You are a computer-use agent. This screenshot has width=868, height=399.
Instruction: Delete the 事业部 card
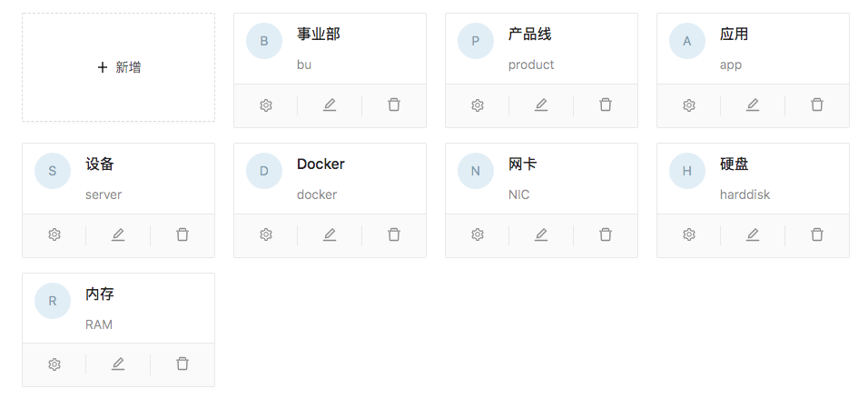394,105
